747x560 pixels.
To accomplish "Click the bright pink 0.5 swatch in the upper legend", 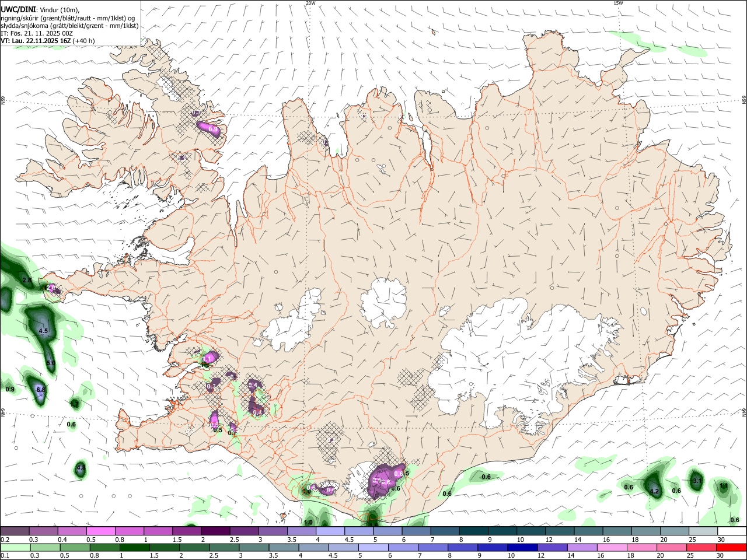I will coord(100,531).
